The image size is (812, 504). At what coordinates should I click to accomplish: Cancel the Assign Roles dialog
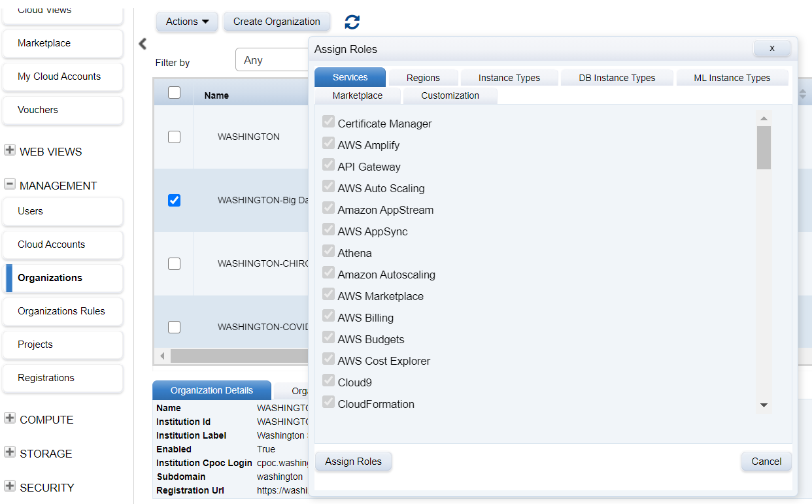[x=766, y=462]
